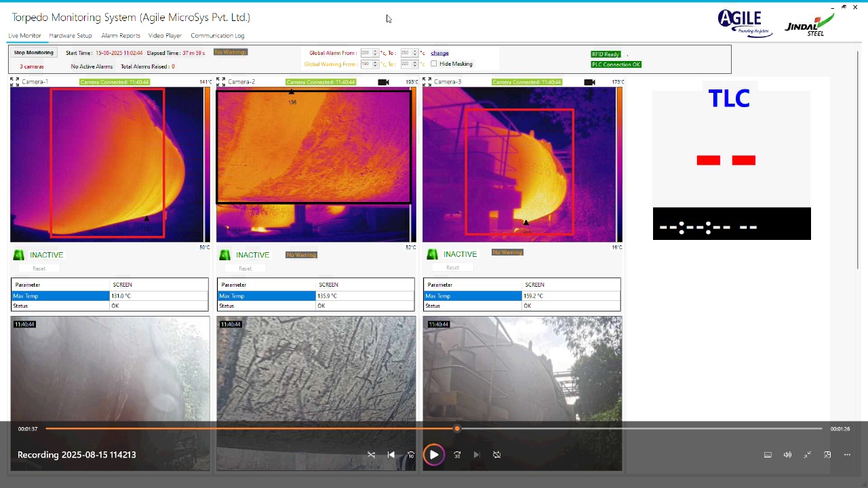868x488 pixels.
Task: Open more options in the media player
Action: coord(847,455)
